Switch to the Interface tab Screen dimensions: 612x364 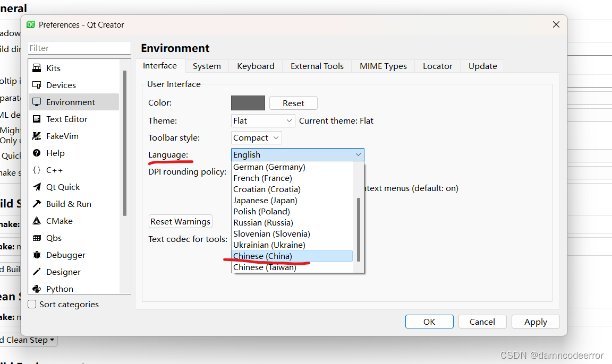point(159,65)
